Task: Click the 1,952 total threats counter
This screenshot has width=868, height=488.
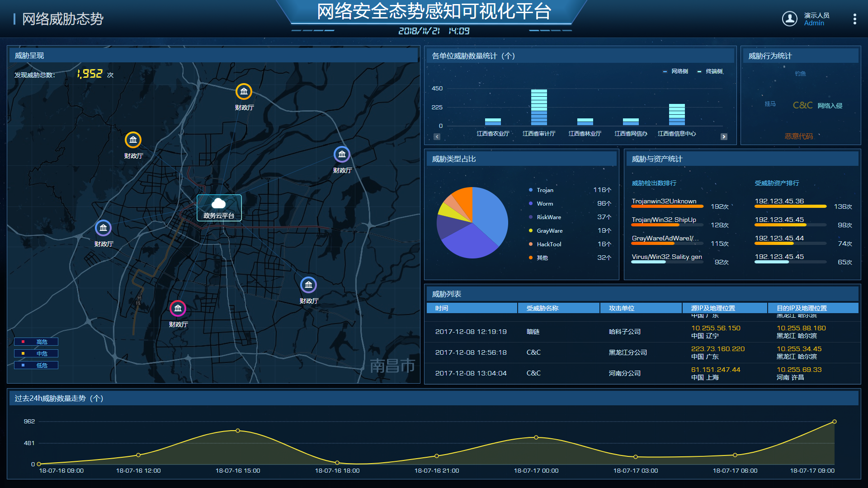Action: 90,74
